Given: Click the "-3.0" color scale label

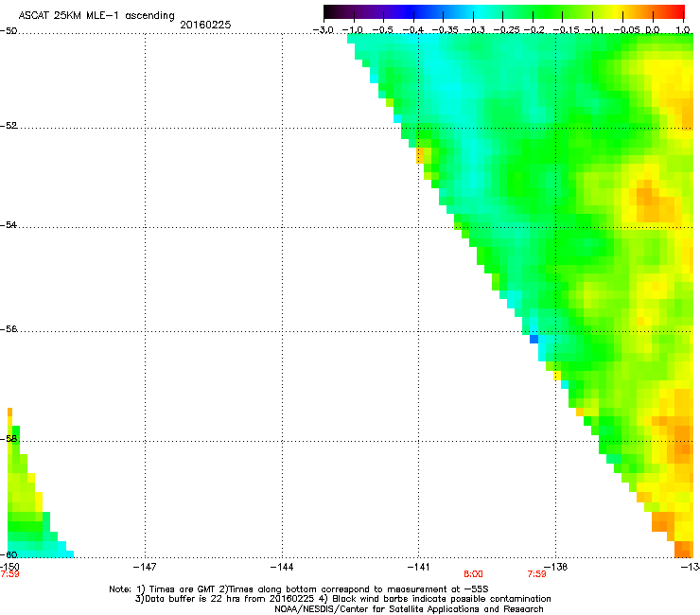Looking at the screenshot, I should (x=324, y=30).
